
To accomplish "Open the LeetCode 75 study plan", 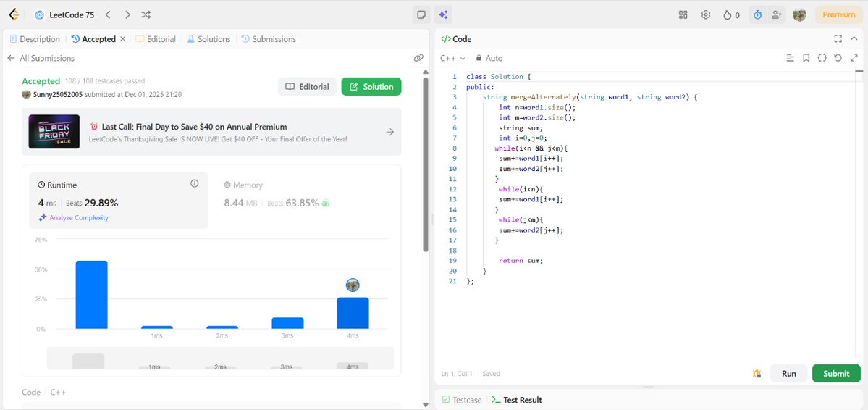I will [x=64, y=15].
